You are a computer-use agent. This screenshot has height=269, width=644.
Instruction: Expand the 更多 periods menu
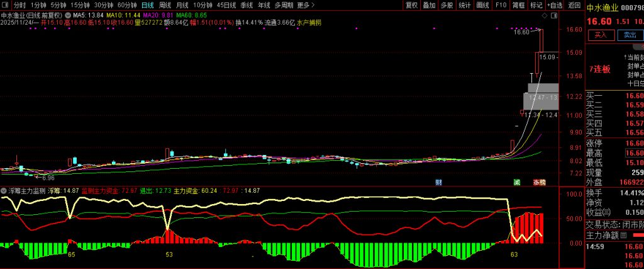click(x=306, y=5)
